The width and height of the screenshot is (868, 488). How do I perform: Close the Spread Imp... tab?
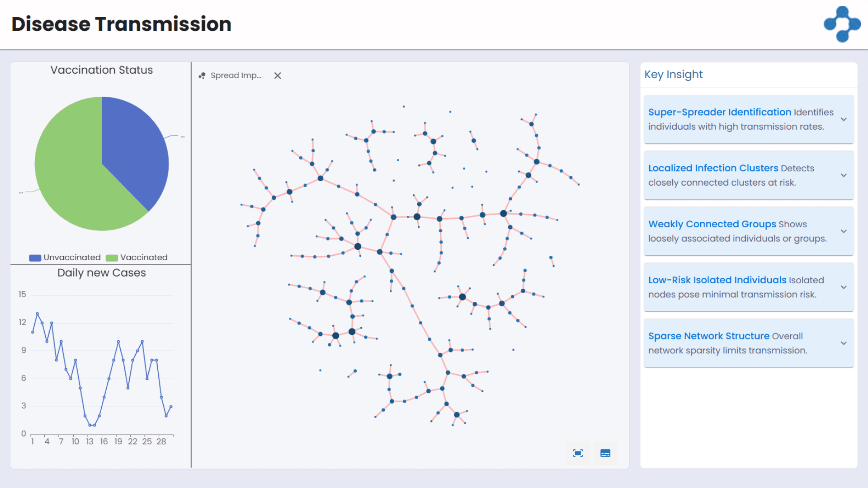tap(278, 75)
